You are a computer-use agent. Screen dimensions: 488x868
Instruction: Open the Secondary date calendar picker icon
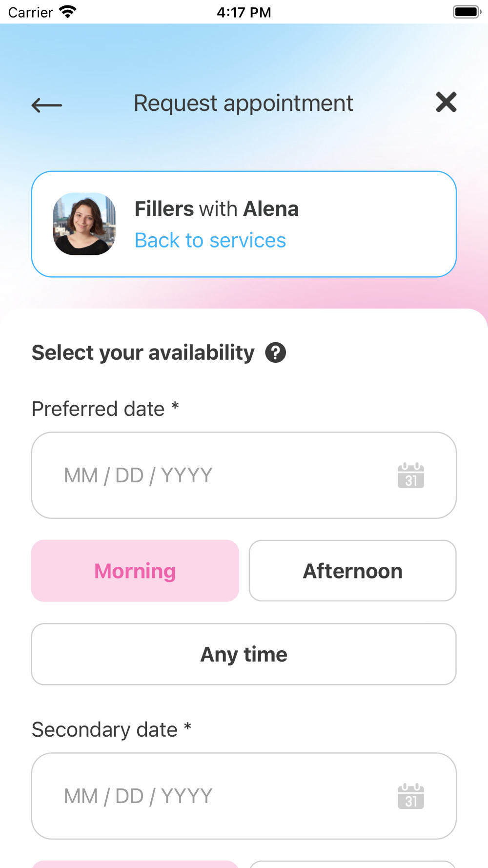pyautogui.click(x=411, y=796)
